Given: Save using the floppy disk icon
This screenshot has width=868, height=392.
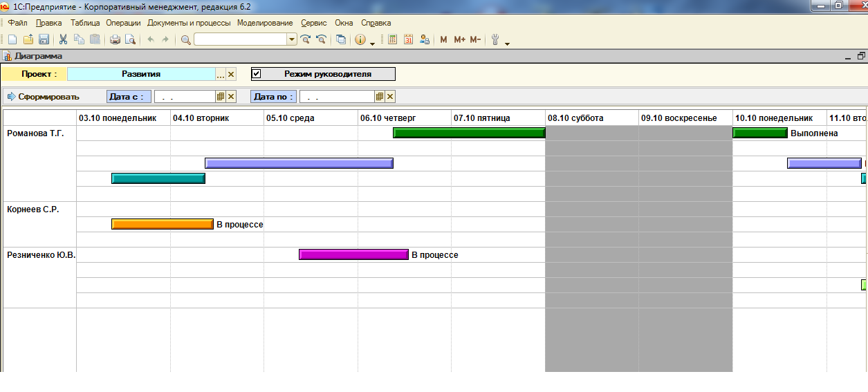Looking at the screenshot, I should point(44,39).
